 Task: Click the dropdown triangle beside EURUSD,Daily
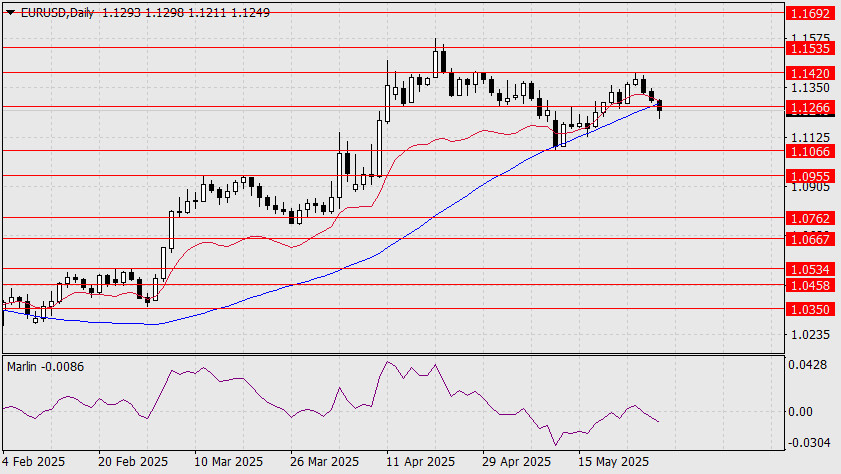pyautogui.click(x=10, y=12)
